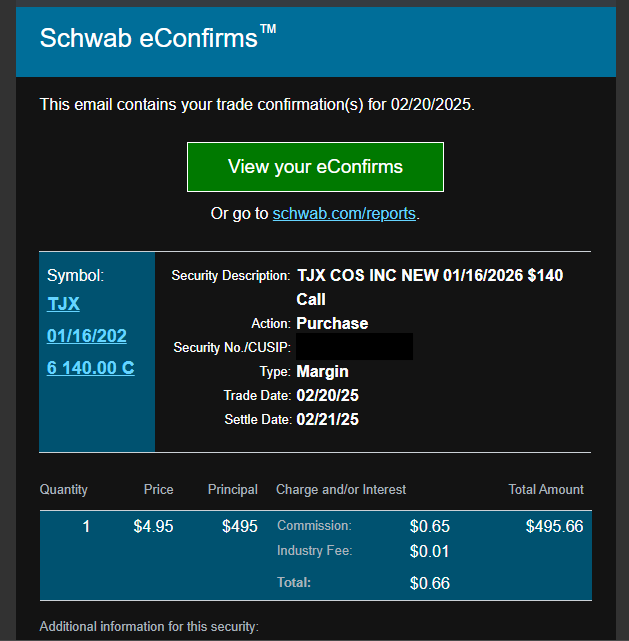Click the redacted Security No./CUSIP box
The height and width of the screenshot is (641, 629).
354,347
